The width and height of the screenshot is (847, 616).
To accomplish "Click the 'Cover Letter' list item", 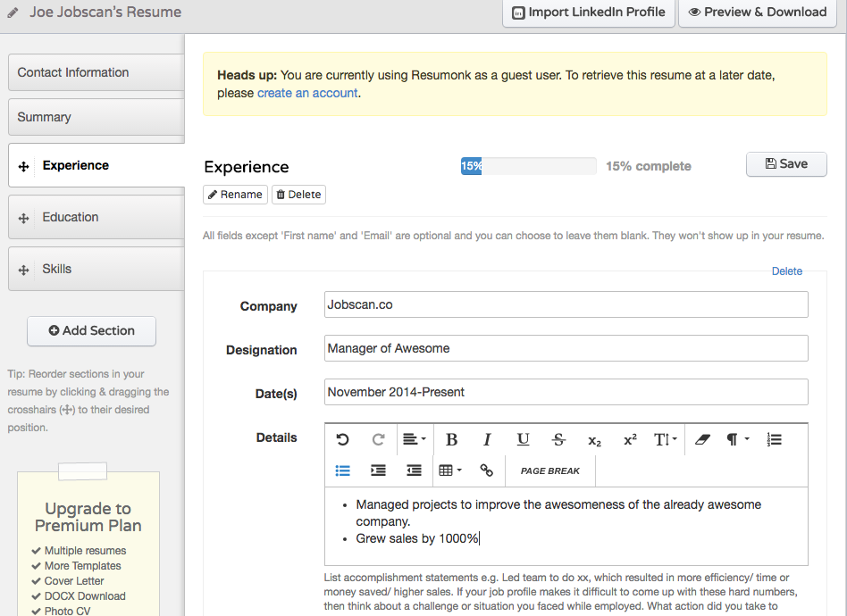I will (x=74, y=581).
